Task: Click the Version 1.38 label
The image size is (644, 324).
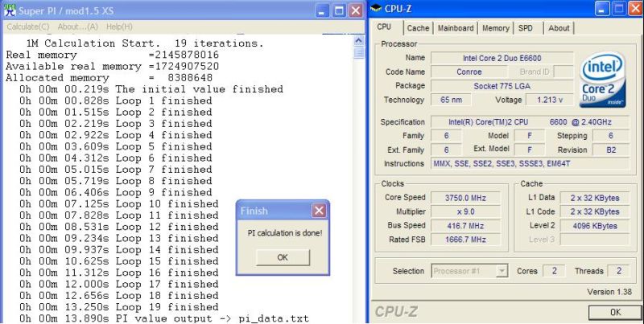Action: (609, 292)
